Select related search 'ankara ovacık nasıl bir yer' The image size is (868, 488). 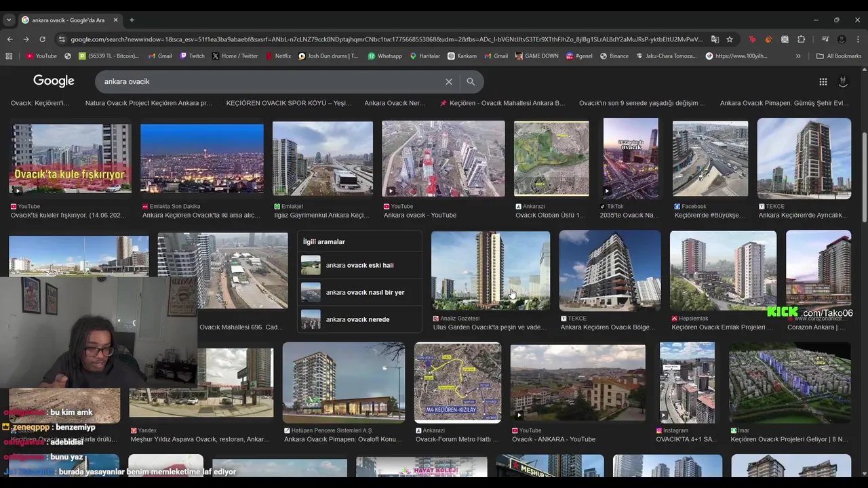pyautogui.click(x=359, y=292)
